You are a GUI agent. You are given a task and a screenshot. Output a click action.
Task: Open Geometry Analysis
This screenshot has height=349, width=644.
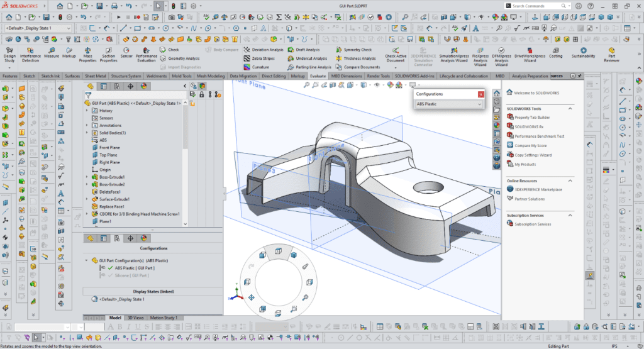coord(179,58)
